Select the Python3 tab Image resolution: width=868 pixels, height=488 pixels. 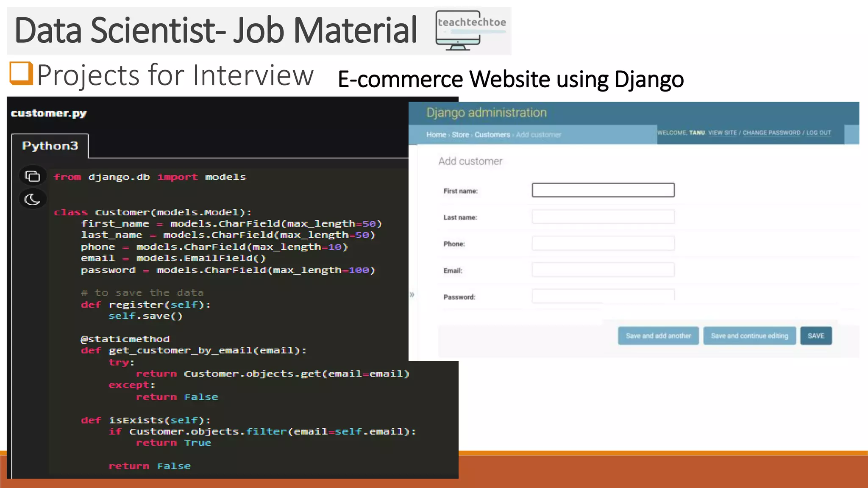coord(50,146)
